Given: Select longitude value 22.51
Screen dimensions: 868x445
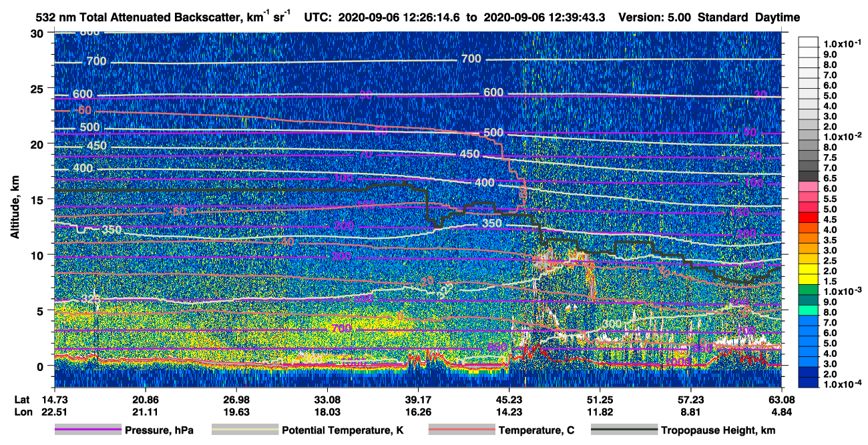Looking at the screenshot, I should 54,412.
